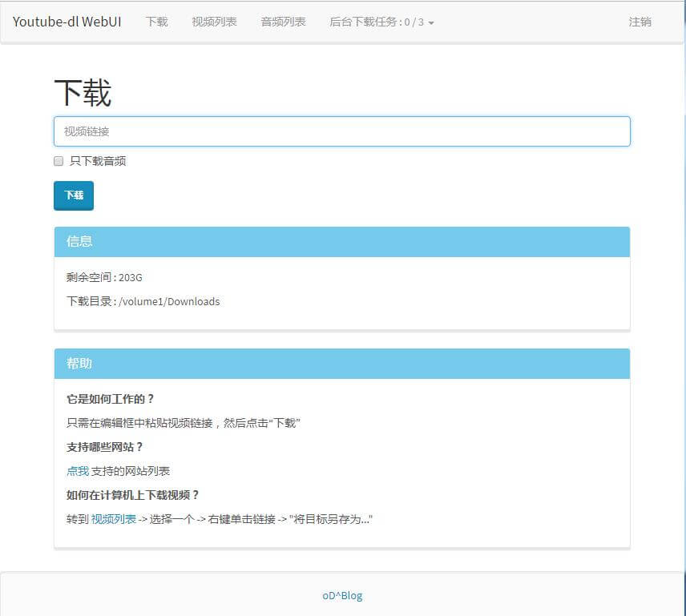Open the Youtube-dl WebUI home link
Image resolution: width=686 pixels, height=616 pixels.
click(67, 22)
